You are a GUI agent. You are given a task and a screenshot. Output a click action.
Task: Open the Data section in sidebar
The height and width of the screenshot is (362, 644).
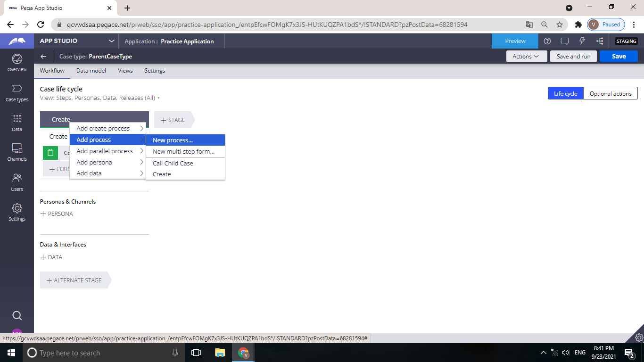(x=17, y=123)
